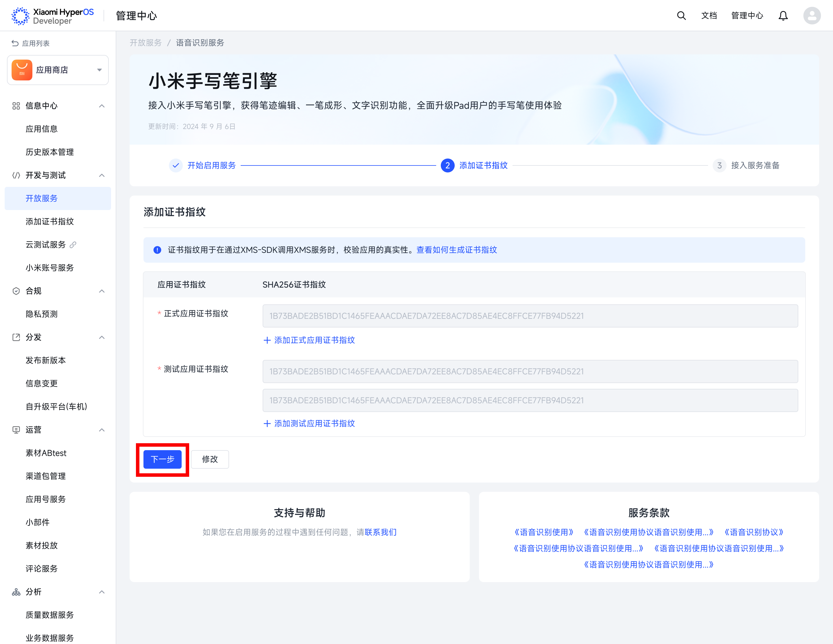Screen dimensions: 833x644
Task: Open the user avatar menu
Action: 812,16
